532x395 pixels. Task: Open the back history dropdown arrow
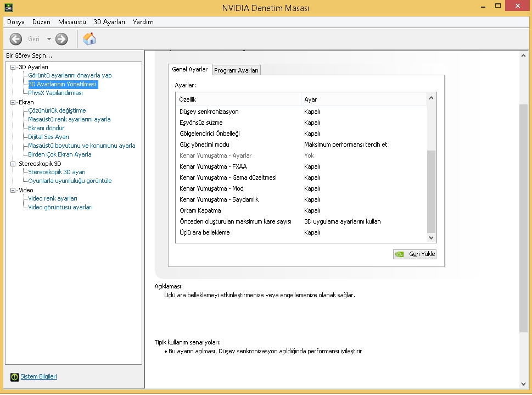[x=49, y=39]
